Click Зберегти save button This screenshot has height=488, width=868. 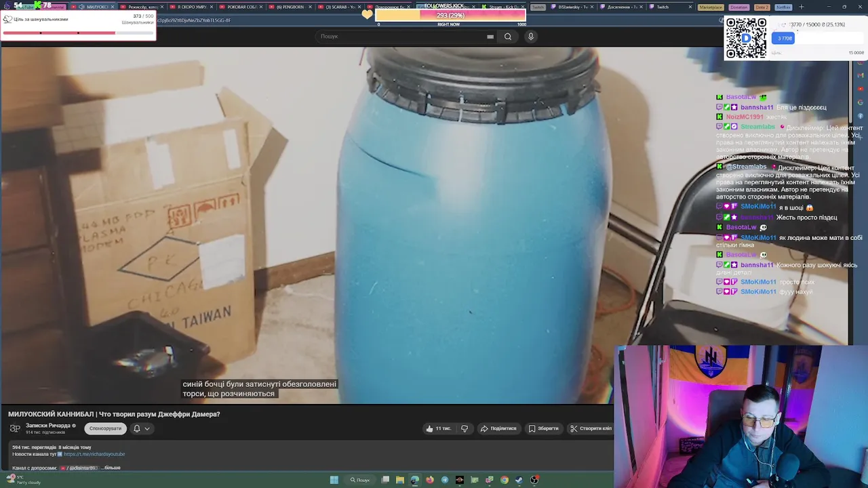[544, 428]
